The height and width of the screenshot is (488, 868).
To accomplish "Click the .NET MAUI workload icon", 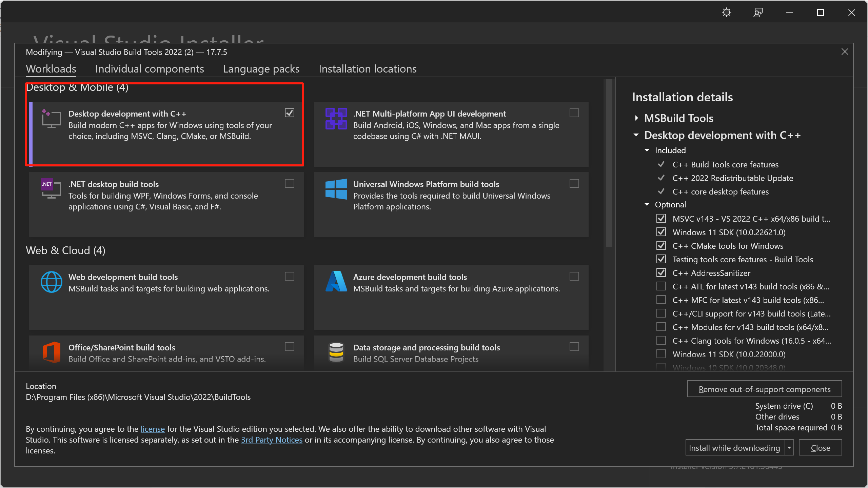I will pos(336,119).
